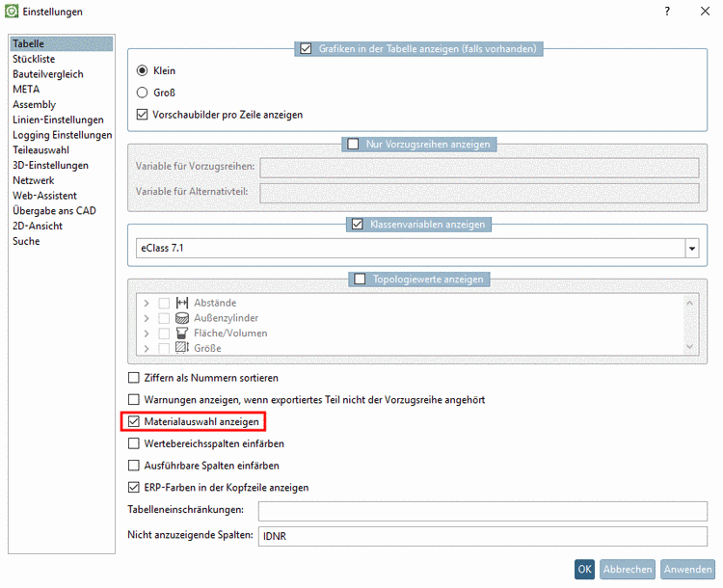The height and width of the screenshot is (588, 723).
Task: Click the question mark help icon
Action: click(x=667, y=12)
